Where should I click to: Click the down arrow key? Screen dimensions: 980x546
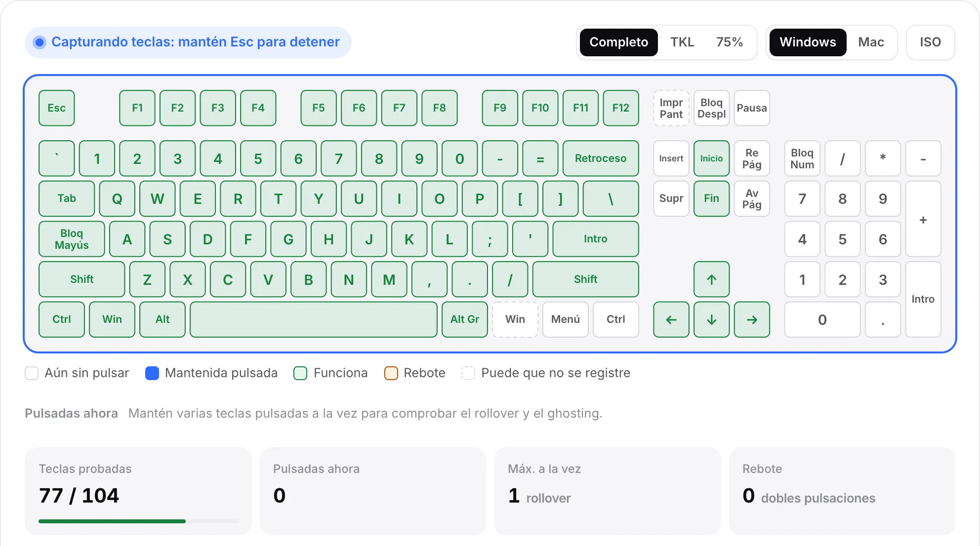pyautogui.click(x=711, y=319)
